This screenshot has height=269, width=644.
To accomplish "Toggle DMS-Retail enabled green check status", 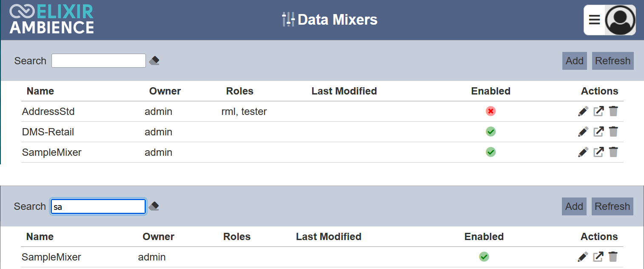I will (490, 132).
